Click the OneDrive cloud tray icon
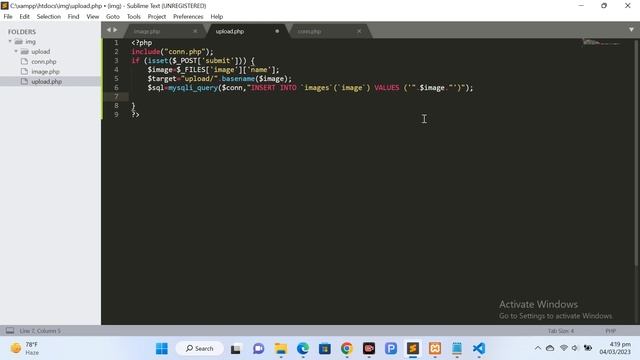The image size is (640, 360). (550, 348)
